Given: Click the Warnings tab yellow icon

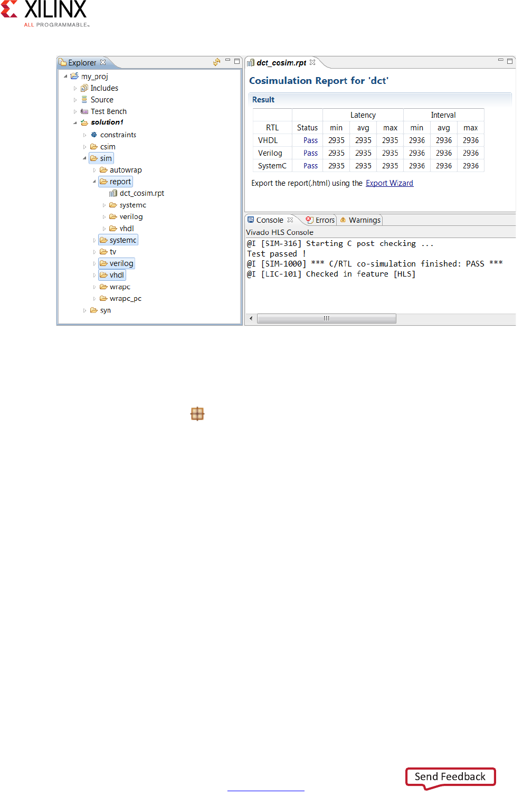Looking at the screenshot, I should 343,220.
